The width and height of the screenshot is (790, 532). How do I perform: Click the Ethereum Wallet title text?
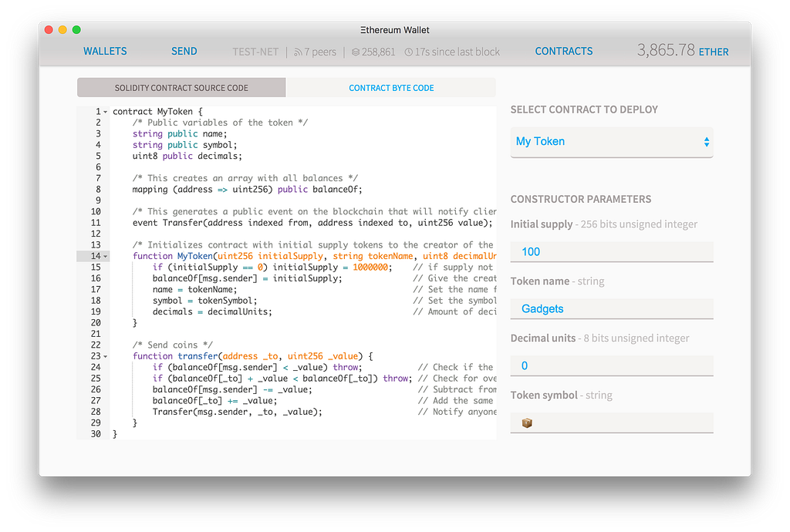(x=395, y=30)
